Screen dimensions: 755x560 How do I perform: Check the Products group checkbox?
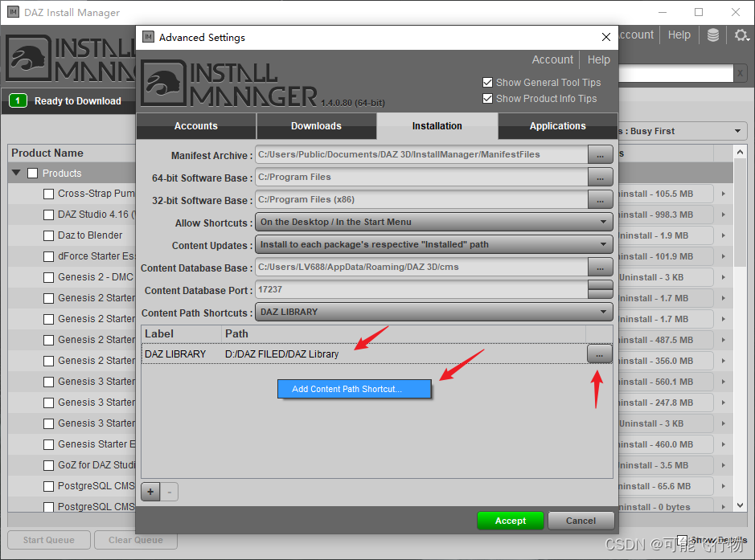(x=33, y=174)
